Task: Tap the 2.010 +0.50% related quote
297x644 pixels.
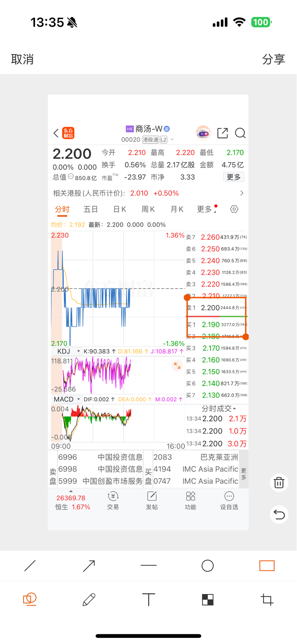Action: click(x=154, y=193)
